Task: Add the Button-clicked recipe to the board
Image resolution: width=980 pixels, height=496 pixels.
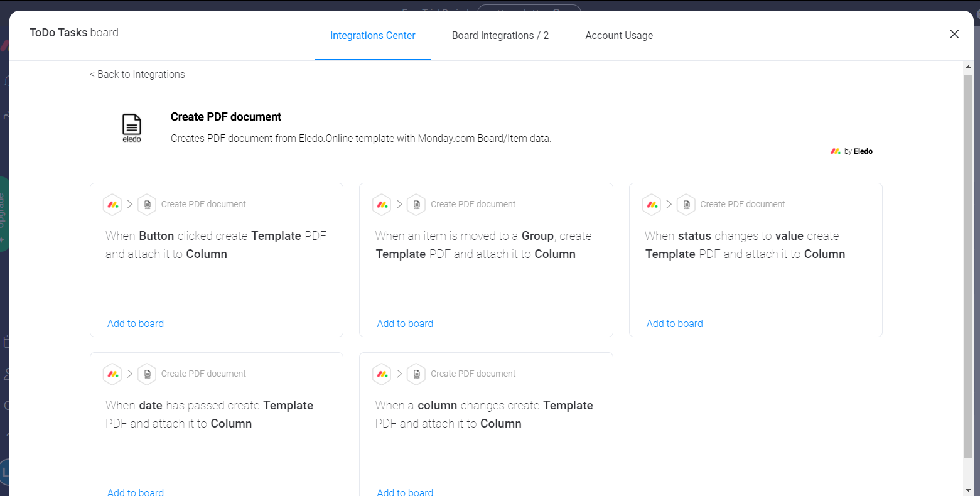Action: pos(136,323)
